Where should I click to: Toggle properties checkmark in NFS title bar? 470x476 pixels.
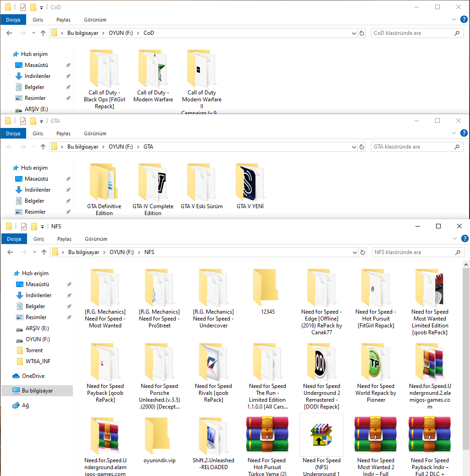[24, 227]
